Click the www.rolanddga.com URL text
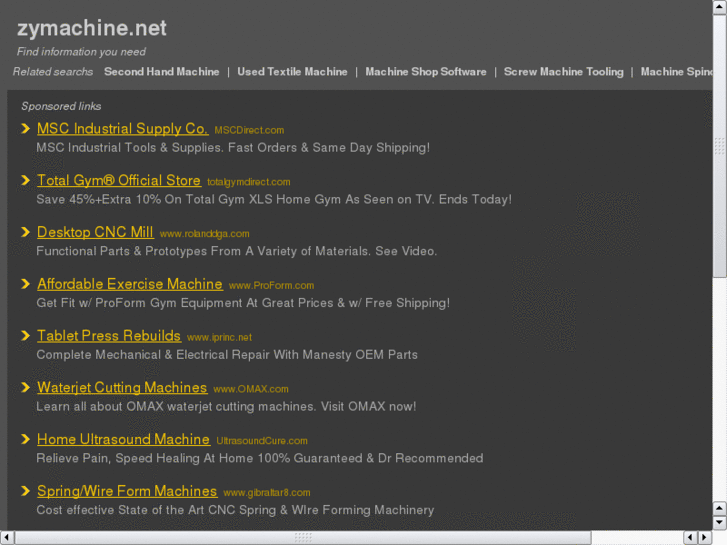The image size is (727, 545). 204,234
